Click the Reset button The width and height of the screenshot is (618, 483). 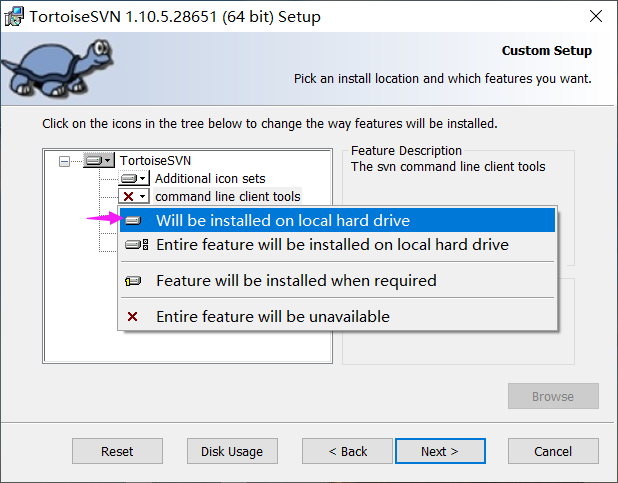click(x=117, y=451)
